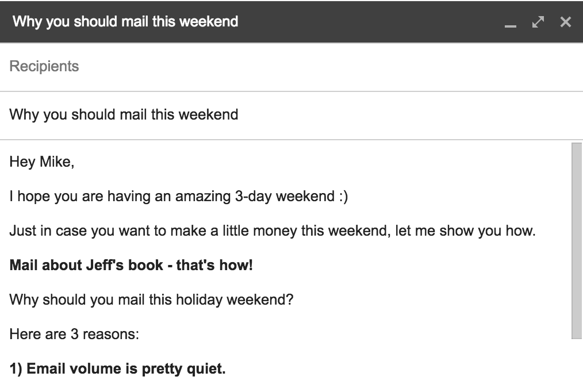Image resolution: width=583 pixels, height=392 pixels.
Task: Minimize the compose window
Action: pyautogui.click(x=510, y=23)
